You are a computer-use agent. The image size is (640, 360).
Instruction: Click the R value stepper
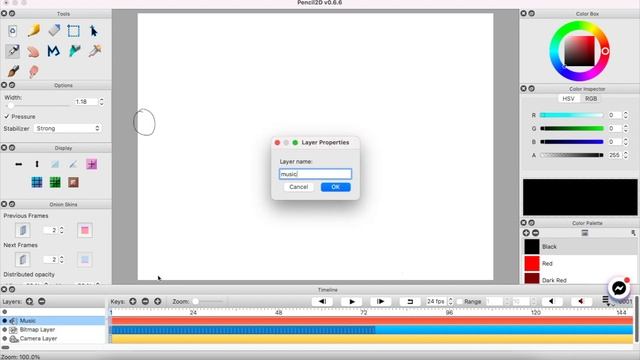(x=625, y=116)
